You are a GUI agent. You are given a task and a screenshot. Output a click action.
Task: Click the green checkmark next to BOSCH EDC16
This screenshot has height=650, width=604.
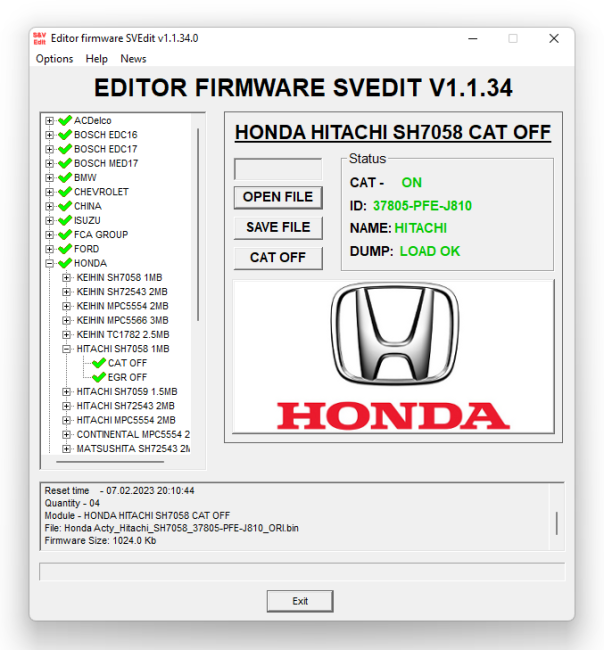[x=65, y=135]
